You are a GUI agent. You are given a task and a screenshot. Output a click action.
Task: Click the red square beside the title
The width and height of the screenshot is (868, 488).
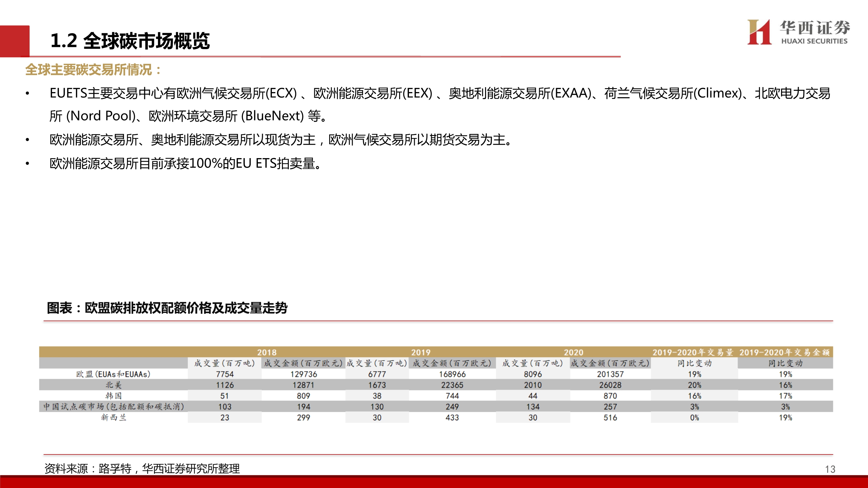[x=15, y=41]
